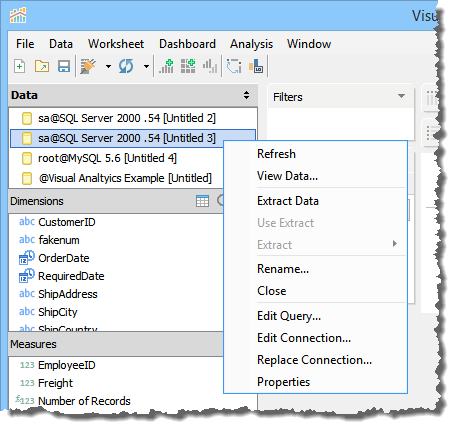Viewport: 456px width, 429px height.
Task: Click the 123 icon beside EmployeeID
Action: (27, 365)
